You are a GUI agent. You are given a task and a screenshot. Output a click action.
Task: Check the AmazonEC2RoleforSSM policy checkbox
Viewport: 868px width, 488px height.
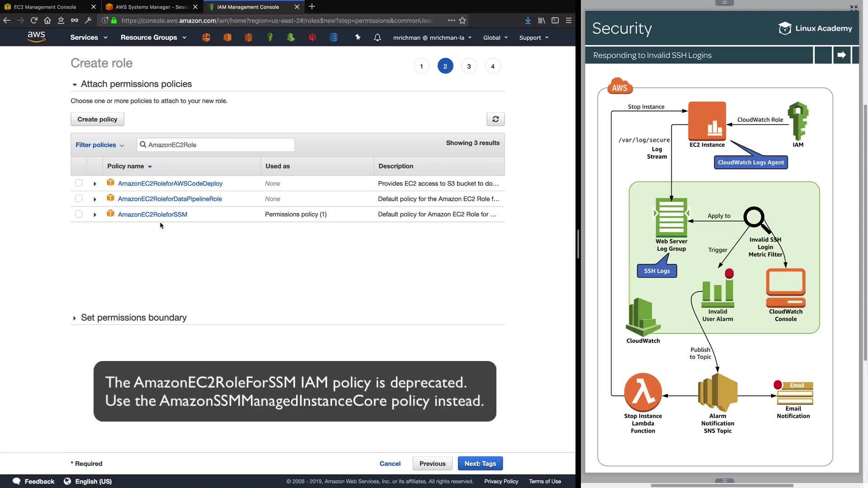79,214
